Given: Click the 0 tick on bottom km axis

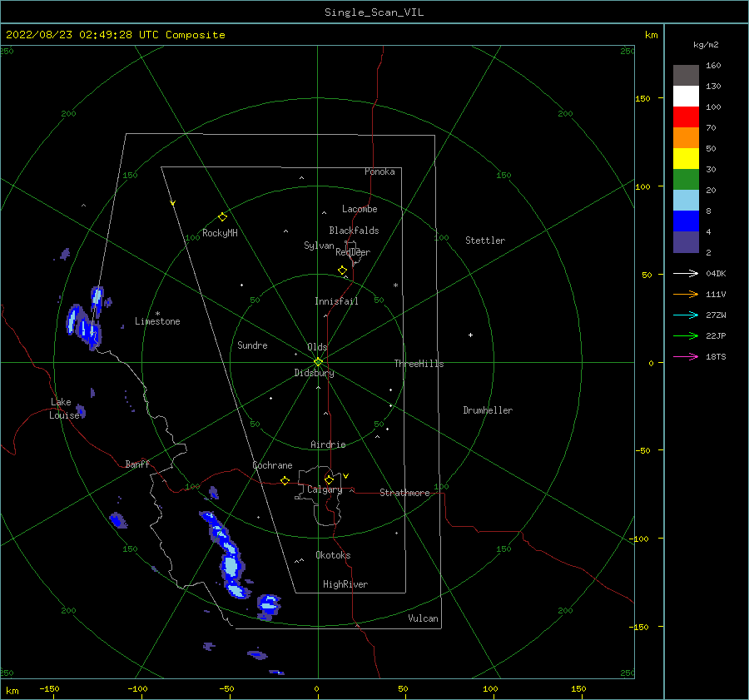Looking at the screenshot, I should (x=317, y=688).
